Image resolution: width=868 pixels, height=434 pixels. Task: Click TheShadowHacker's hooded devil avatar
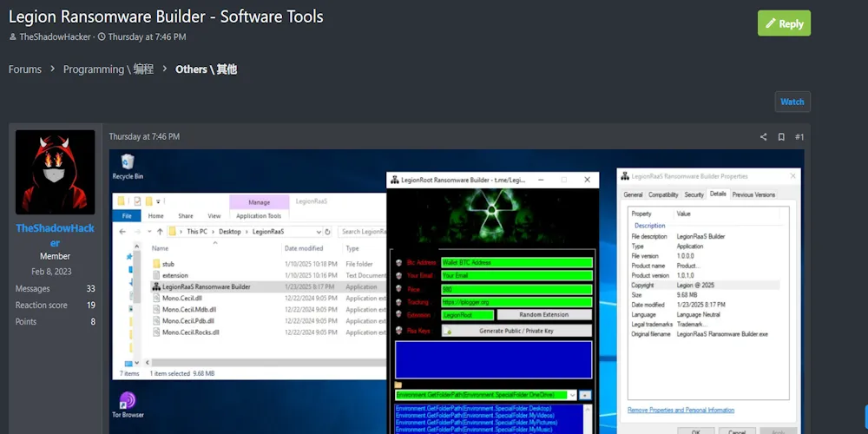[55, 172]
